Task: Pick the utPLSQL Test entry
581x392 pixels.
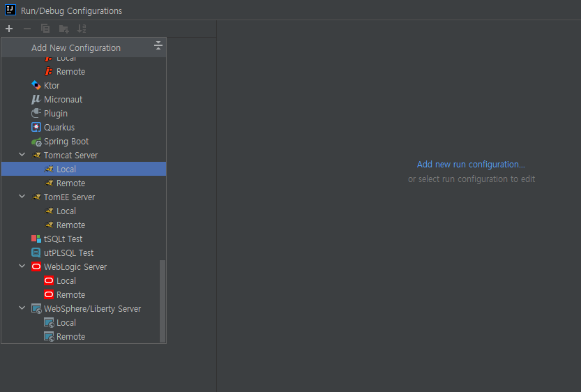Action: [x=84, y=252]
